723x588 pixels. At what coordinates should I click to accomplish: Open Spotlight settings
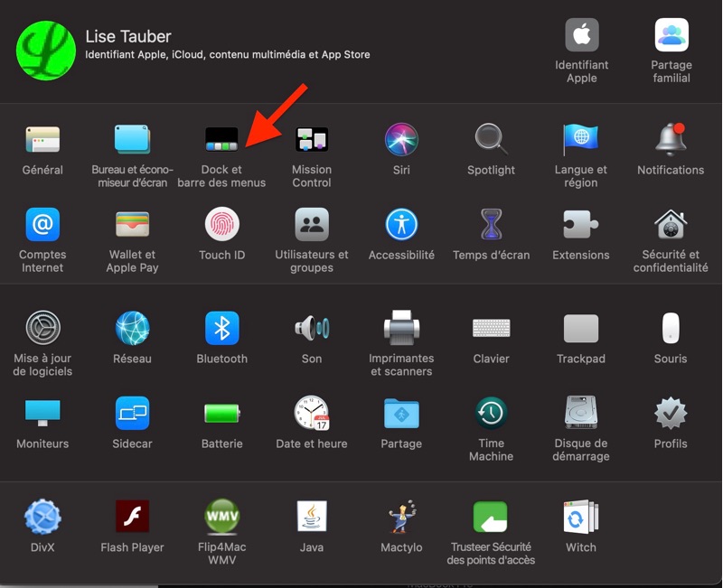(491, 140)
